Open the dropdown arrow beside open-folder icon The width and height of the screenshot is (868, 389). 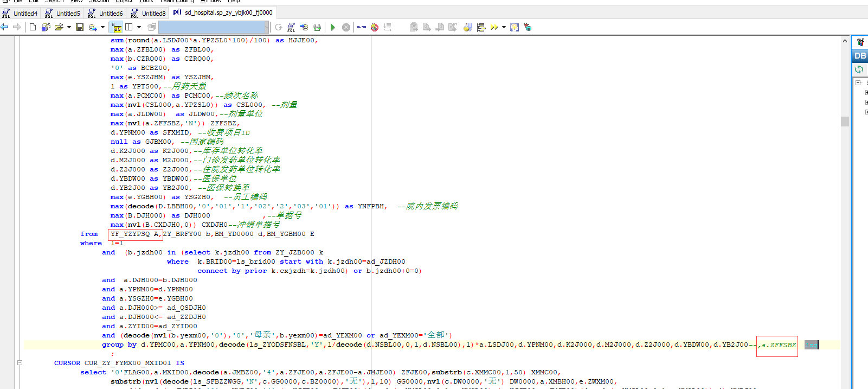(69, 27)
